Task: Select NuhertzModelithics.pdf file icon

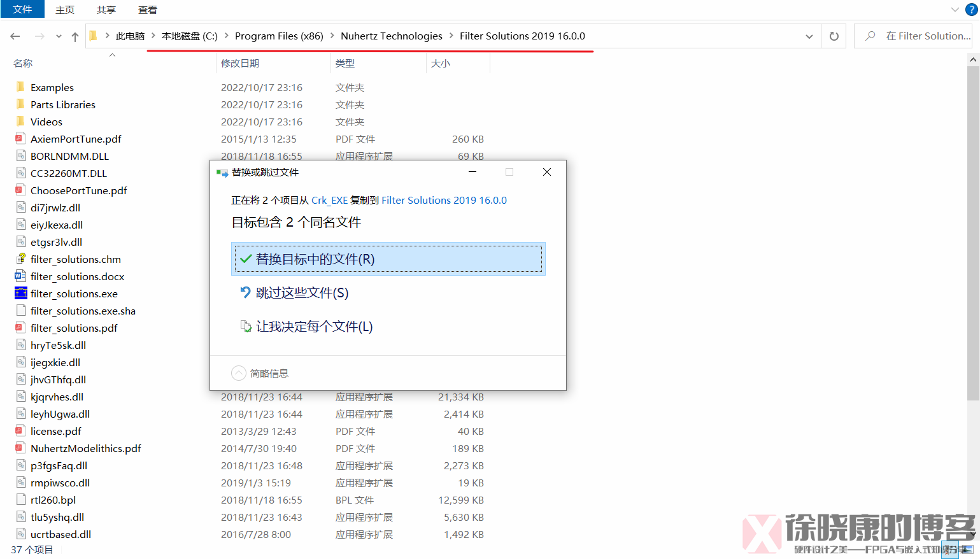Action: point(20,448)
